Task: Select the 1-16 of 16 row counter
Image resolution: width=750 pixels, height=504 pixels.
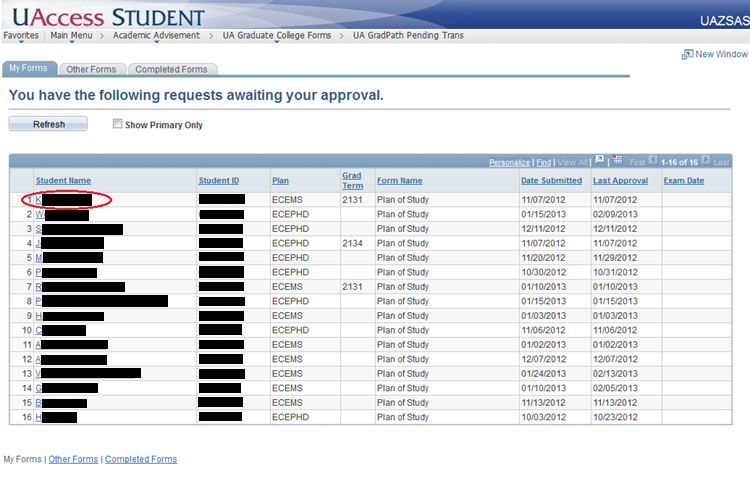Action: (679, 163)
